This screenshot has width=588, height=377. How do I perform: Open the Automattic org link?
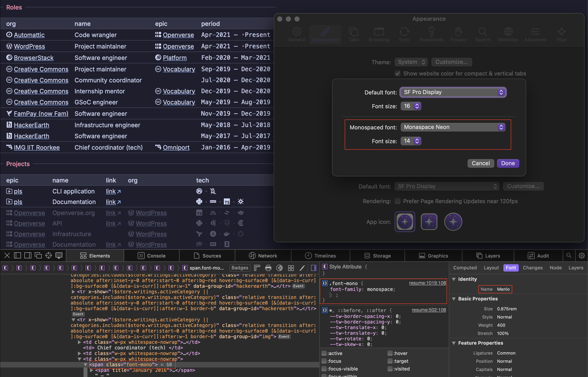click(29, 35)
